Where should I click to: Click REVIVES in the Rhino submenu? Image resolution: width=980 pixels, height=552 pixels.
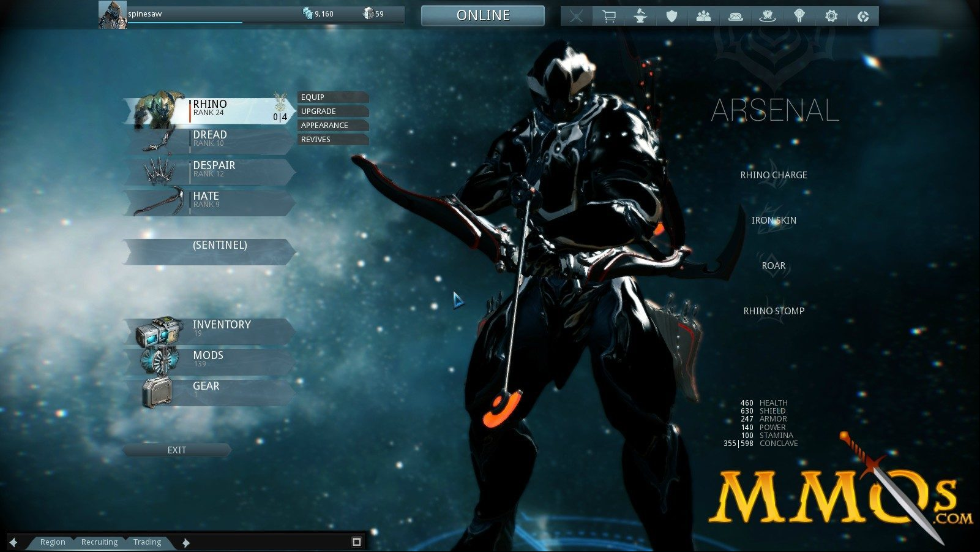[333, 139]
